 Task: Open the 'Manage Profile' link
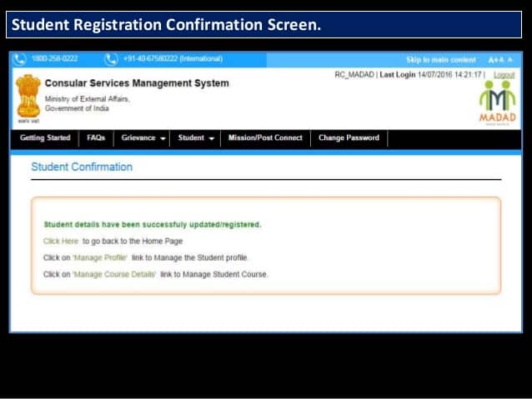[x=100, y=257]
